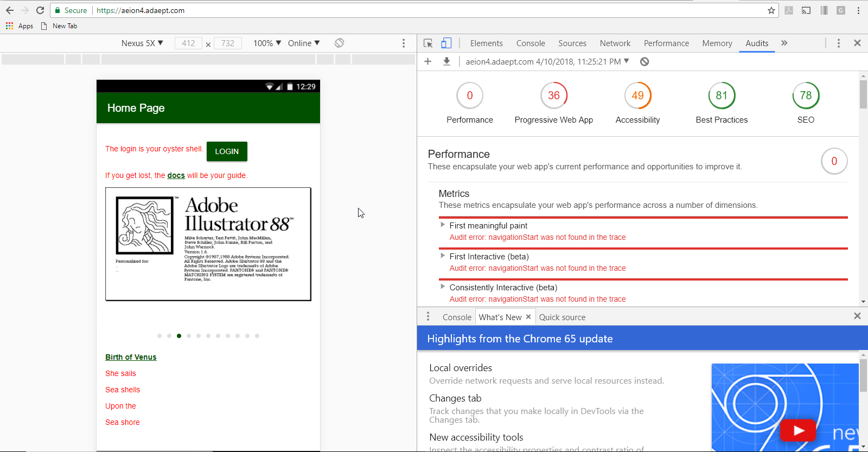Close the What's New drawer tab
Viewport: 868px width, 452px height.
528,316
